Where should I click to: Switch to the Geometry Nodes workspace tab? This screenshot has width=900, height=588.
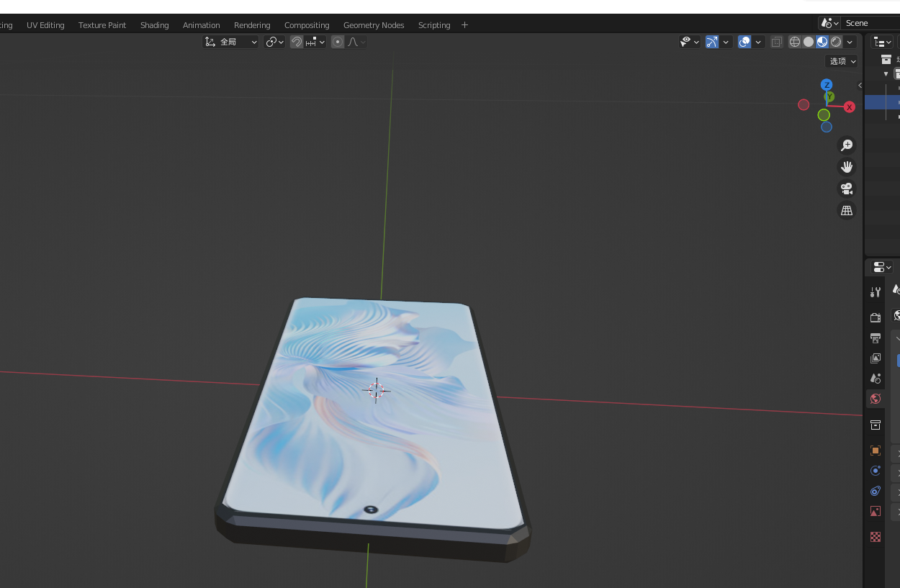(374, 25)
